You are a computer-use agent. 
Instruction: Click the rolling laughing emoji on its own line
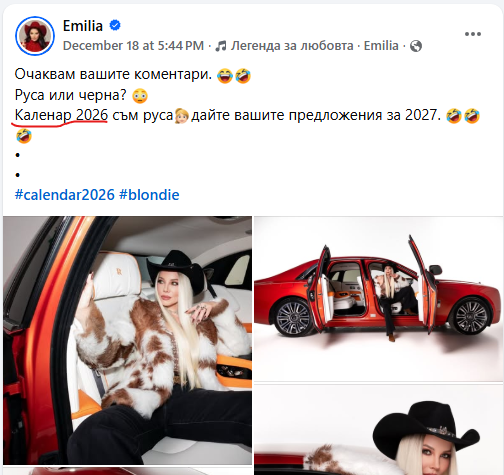pos(23,136)
